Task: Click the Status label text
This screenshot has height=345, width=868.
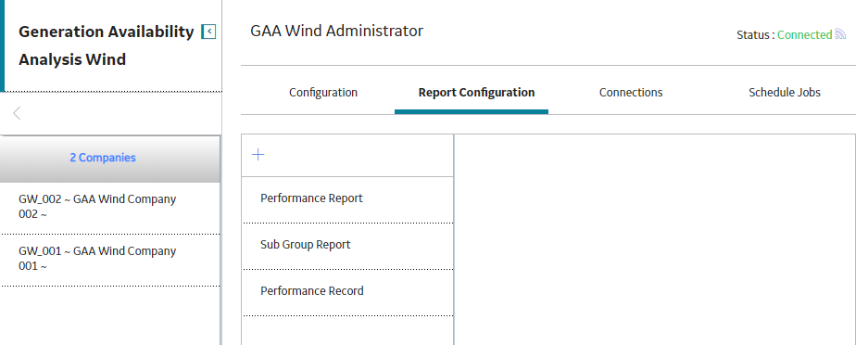Action: click(756, 35)
